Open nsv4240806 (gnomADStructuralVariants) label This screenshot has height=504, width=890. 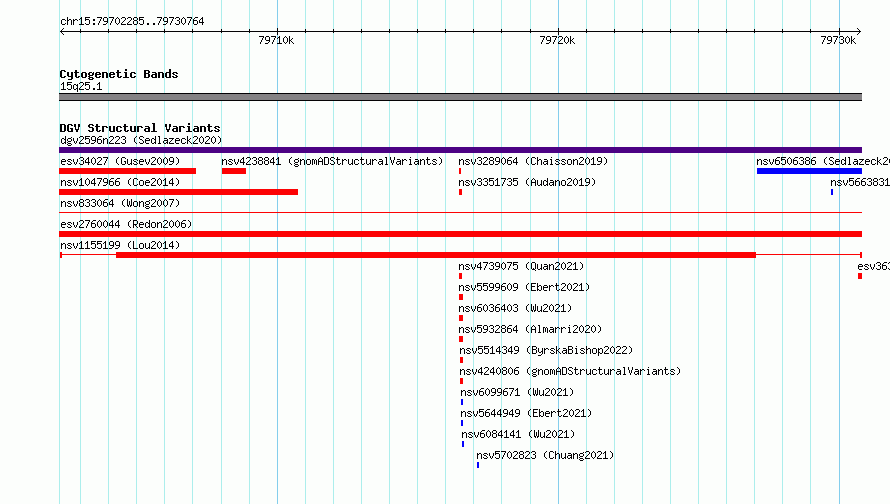point(570,371)
